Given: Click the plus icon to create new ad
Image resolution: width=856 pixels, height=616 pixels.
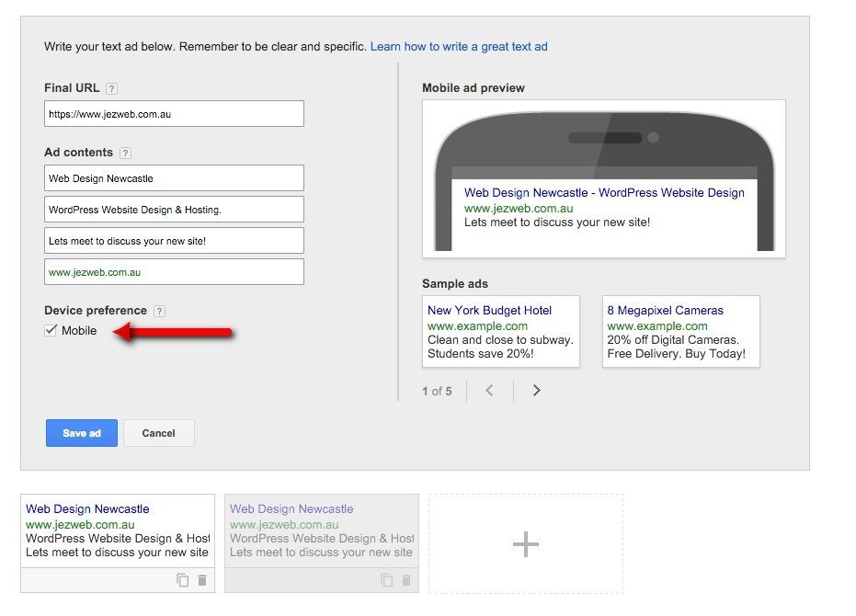Looking at the screenshot, I should click(525, 544).
